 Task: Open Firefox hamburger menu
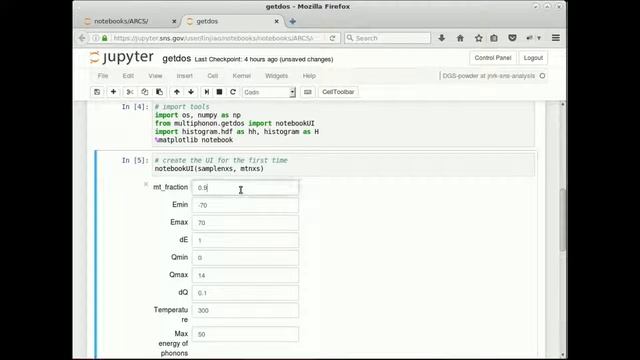pos(556,38)
